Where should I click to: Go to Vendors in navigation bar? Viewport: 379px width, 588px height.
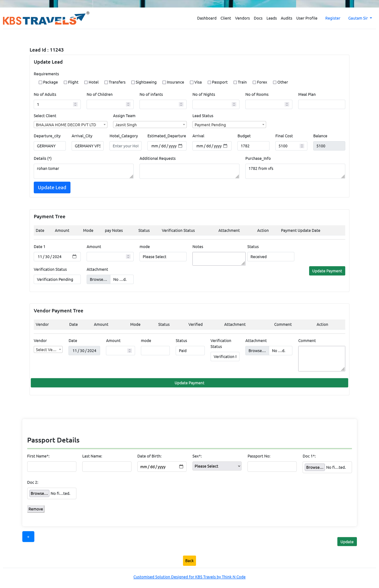pos(242,18)
